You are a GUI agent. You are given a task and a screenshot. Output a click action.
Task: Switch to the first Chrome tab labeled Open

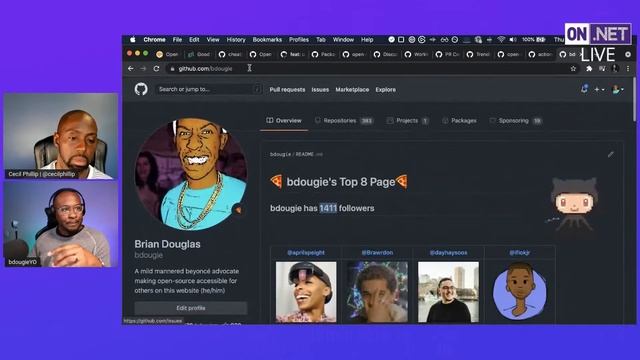(168, 54)
